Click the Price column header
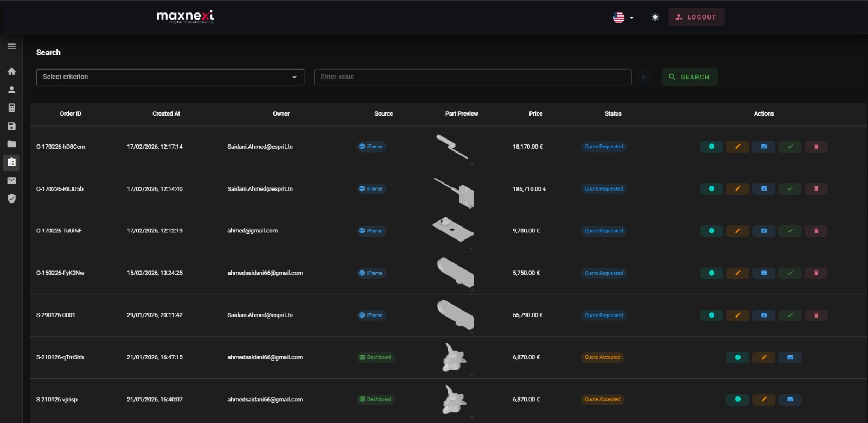868x423 pixels. click(535, 113)
